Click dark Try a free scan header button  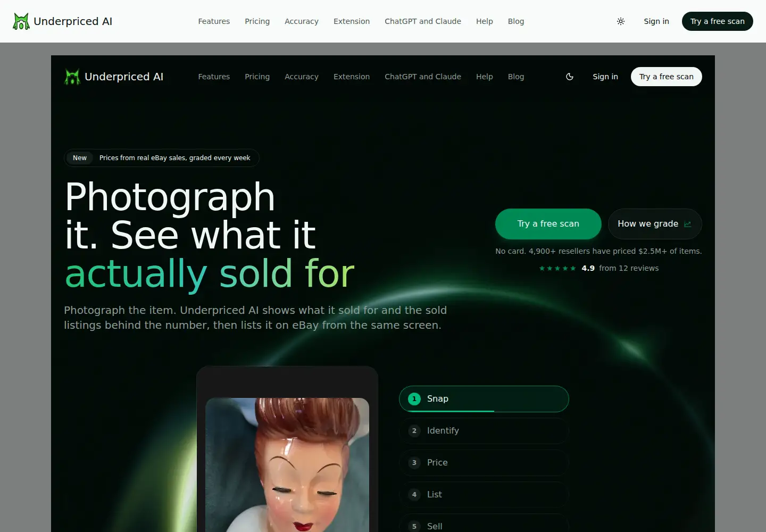[718, 21]
